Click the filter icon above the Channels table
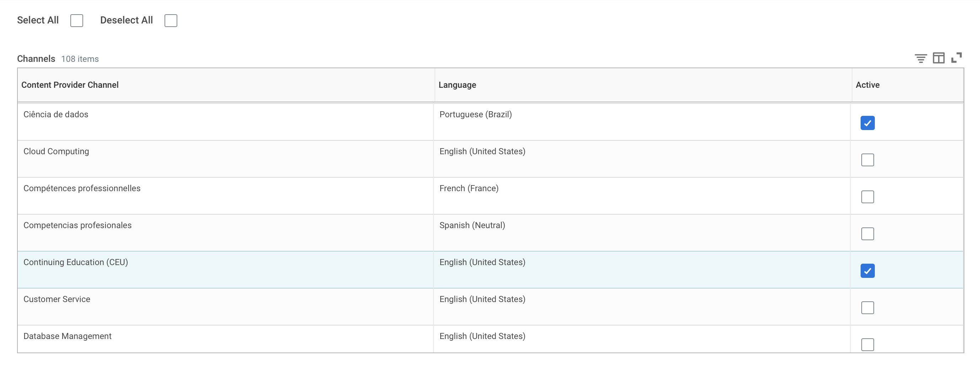 pos(920,58)
